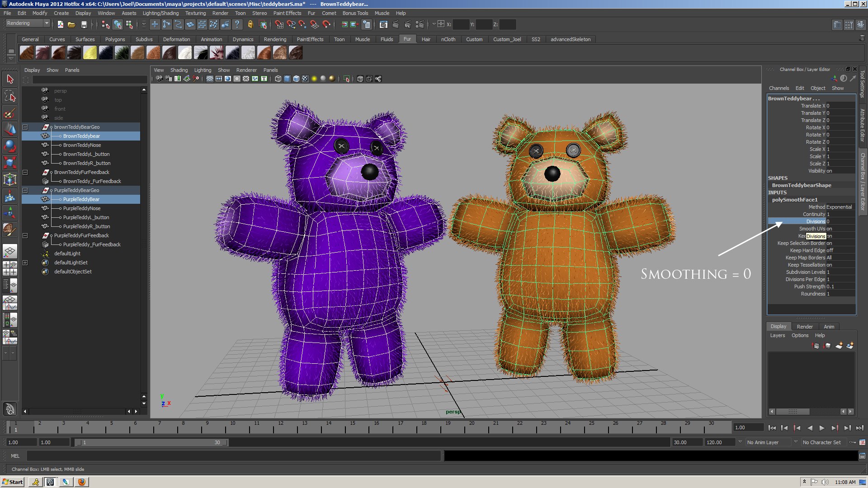
Task: Open a scene with folder icon
Action: pyautogui.click(x=71, y=24)
